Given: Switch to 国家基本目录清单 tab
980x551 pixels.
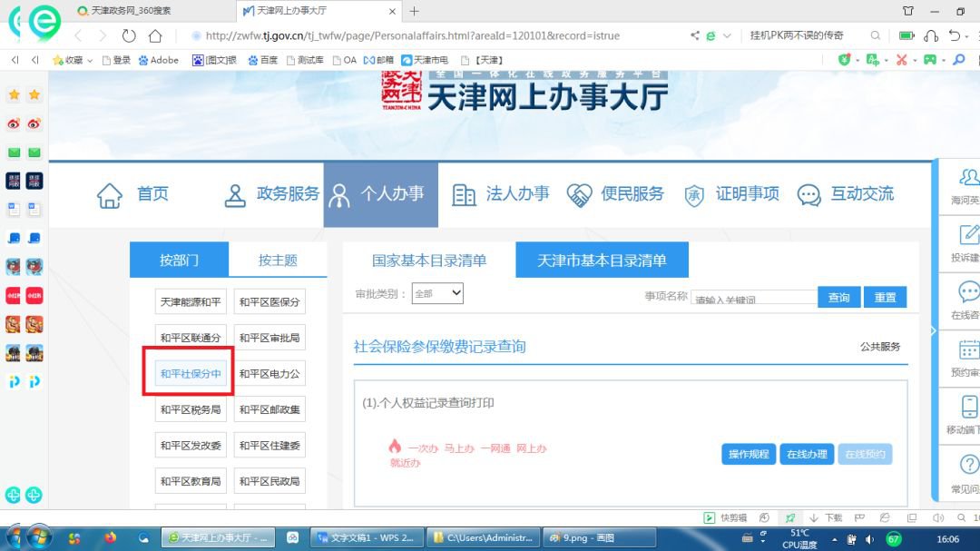Looking at the screenshot, I should pos(428,261).
